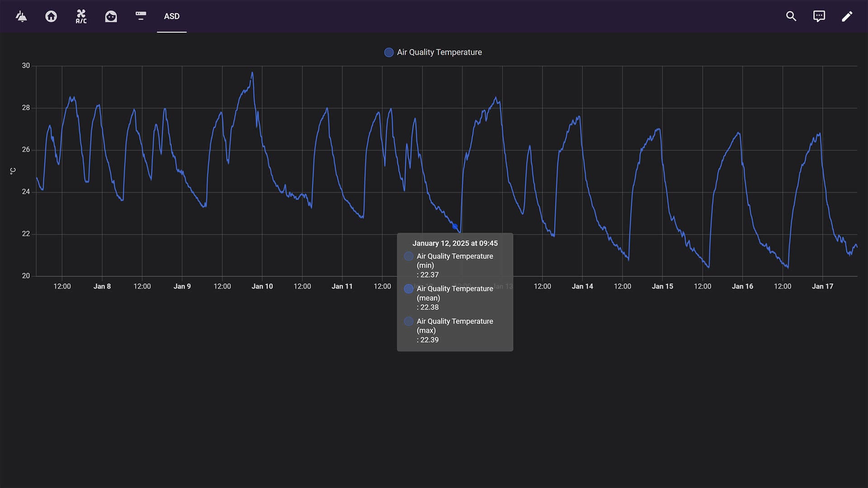Click the Jan 14 axis label
Viewport: 868px width, 488px height.
click(x=582, y=286)
